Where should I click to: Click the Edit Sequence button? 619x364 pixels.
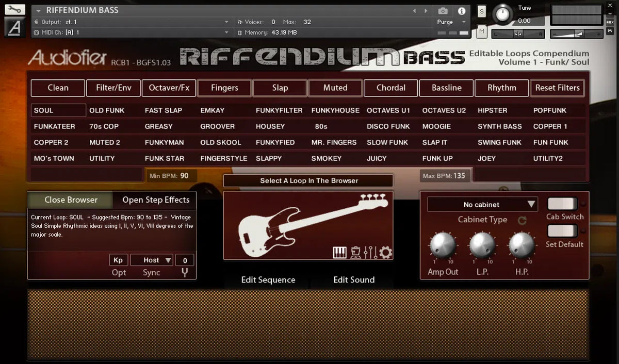click(x=268, y=280)
